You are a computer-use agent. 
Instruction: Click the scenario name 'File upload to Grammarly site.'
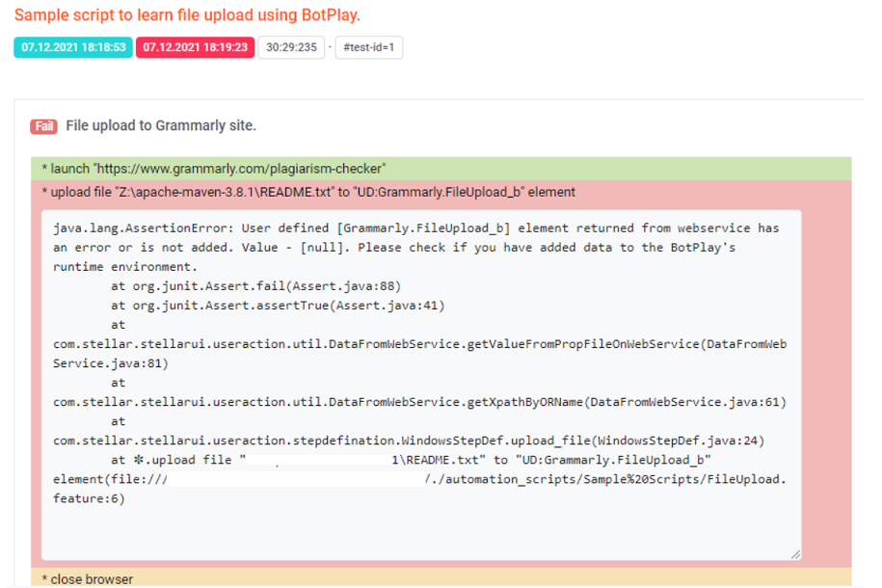161,125
